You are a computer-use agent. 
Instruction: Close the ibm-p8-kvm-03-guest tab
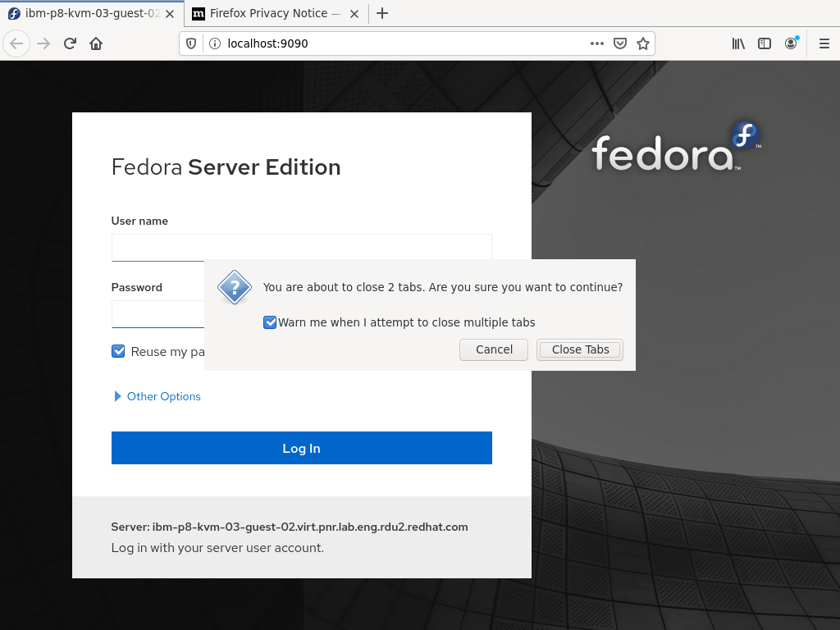(x=170, y=14)
